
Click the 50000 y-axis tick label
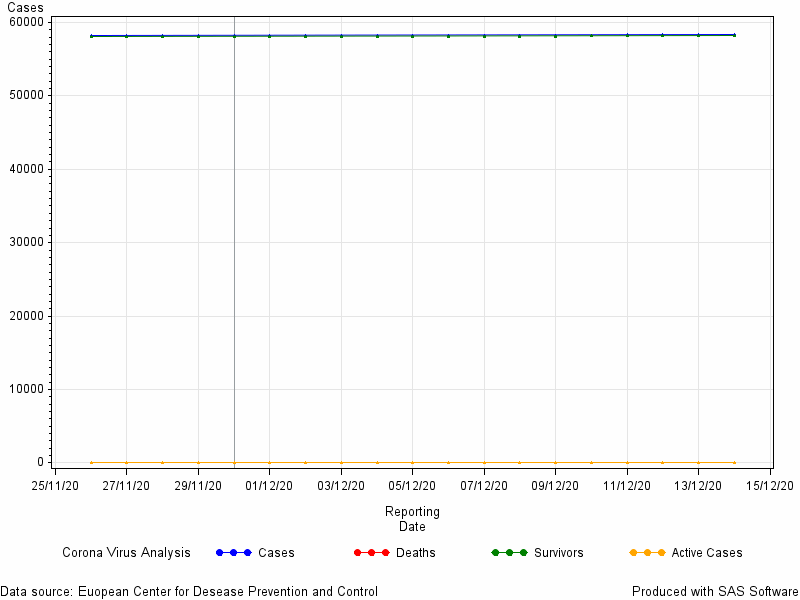point(27,95)
